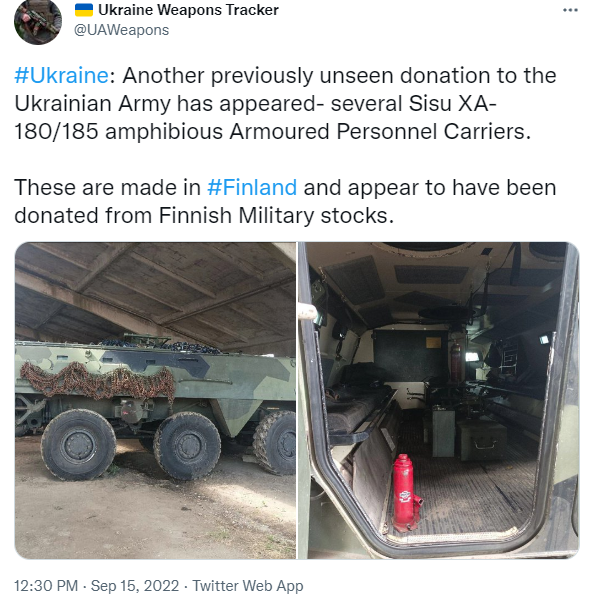
Task: Click the tweet text about Sisu XA-180/185
Action: click(x=285, y=103)
